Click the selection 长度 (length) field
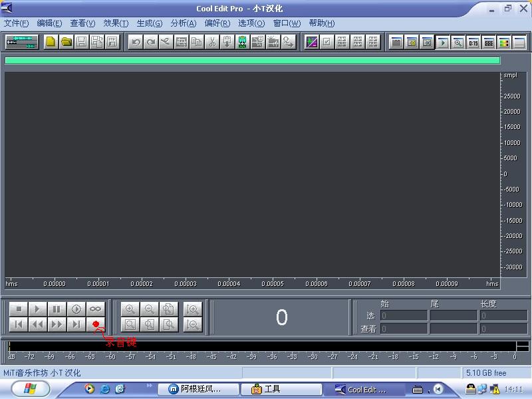The width and height of the screenshot is (532, 399). click(503, 315)
